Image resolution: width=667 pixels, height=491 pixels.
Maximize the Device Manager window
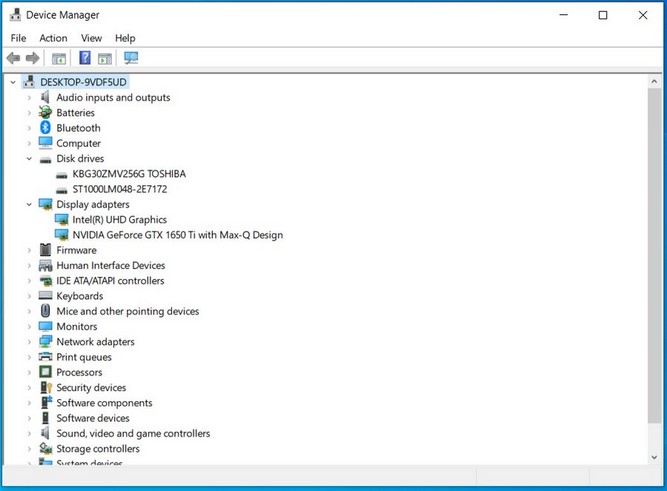coord(603,15)
